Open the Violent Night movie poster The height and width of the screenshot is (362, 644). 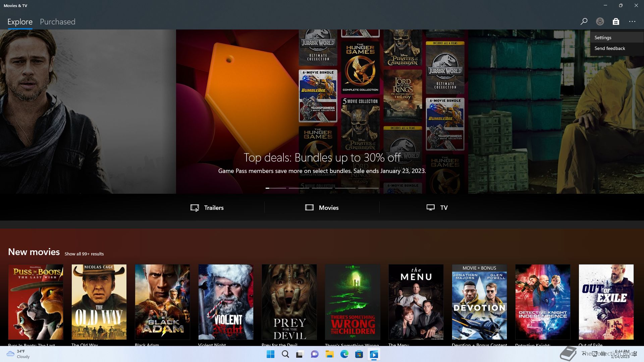point(226,302)
